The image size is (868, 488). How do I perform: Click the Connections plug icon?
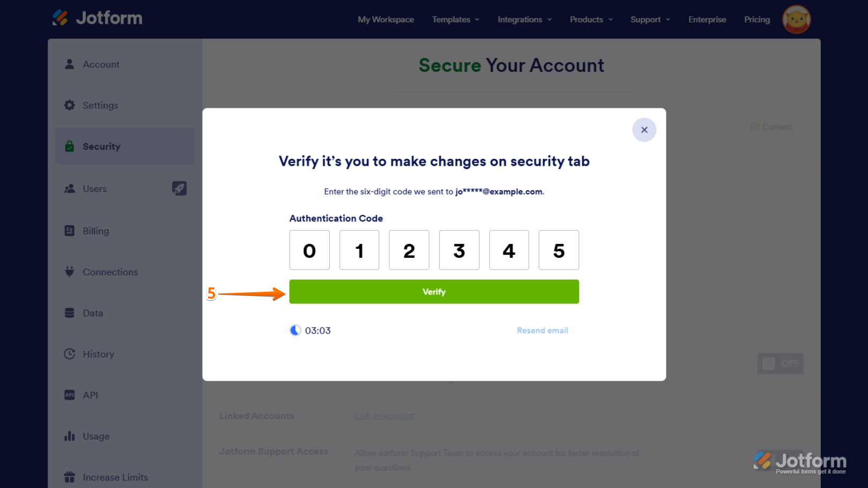pyautogui.click(x=70, y=272)
